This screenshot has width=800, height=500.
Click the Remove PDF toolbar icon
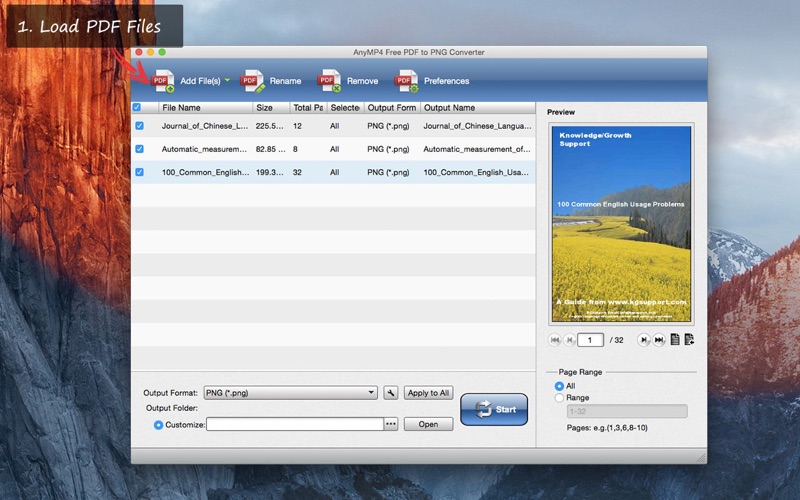tap(330, 81)
